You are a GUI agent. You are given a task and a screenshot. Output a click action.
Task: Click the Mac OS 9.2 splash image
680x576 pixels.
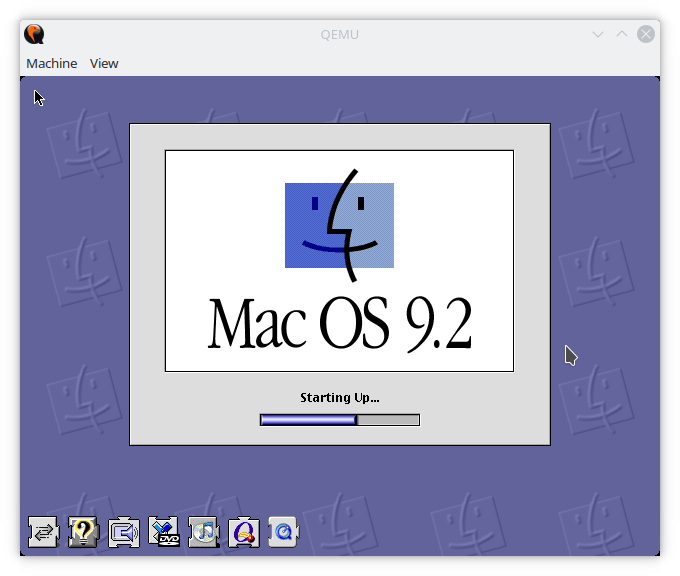(x=340, y=261)
